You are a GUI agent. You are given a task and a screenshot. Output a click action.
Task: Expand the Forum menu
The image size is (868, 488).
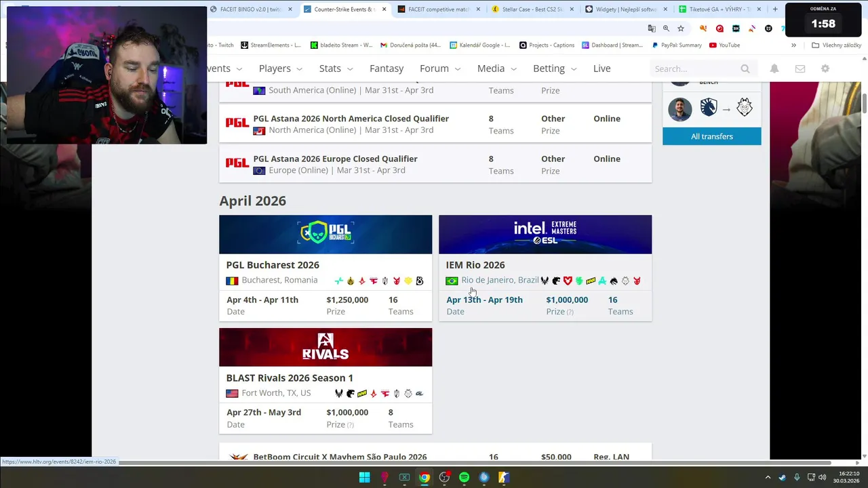[440, 68]
